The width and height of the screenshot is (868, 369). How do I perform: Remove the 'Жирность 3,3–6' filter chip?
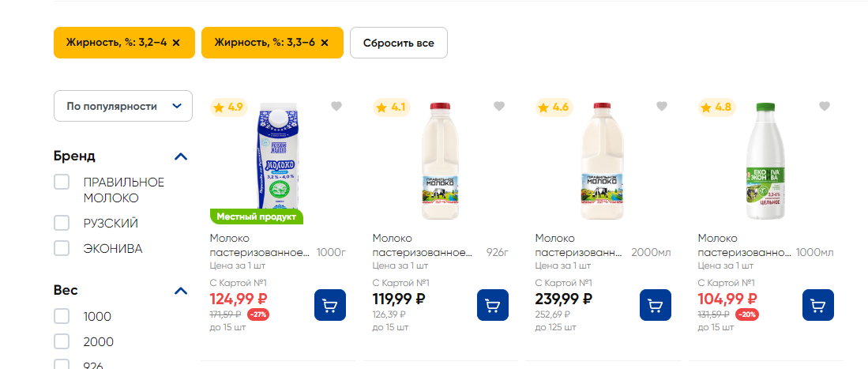click(324, 43)
